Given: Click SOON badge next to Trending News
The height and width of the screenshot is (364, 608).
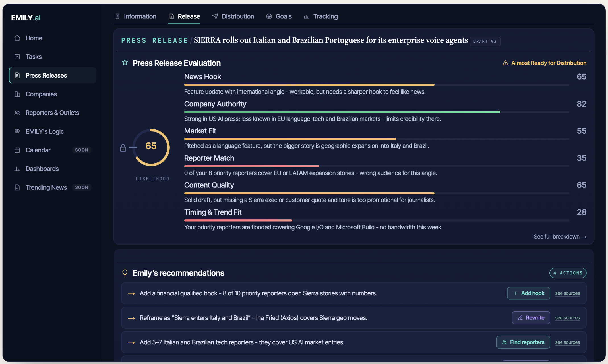Looking at the screenshot, I should pos(82,187).
